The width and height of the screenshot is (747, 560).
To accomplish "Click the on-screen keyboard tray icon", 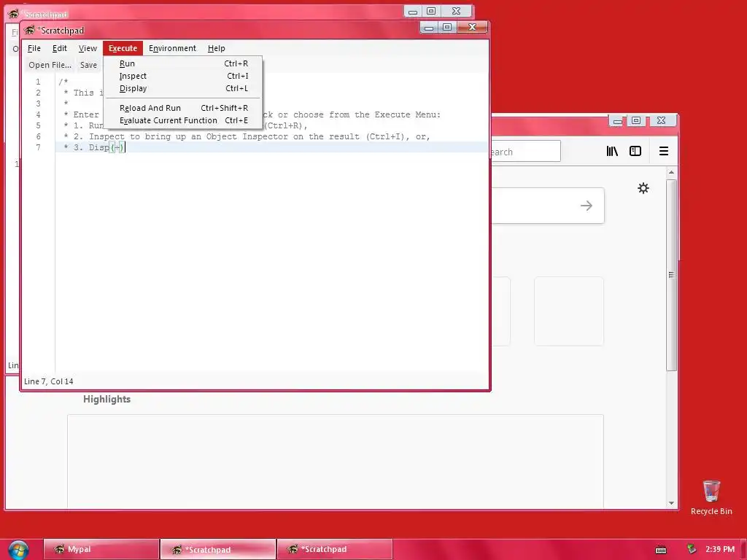I will pyautogui.click(x=661, y=550).
